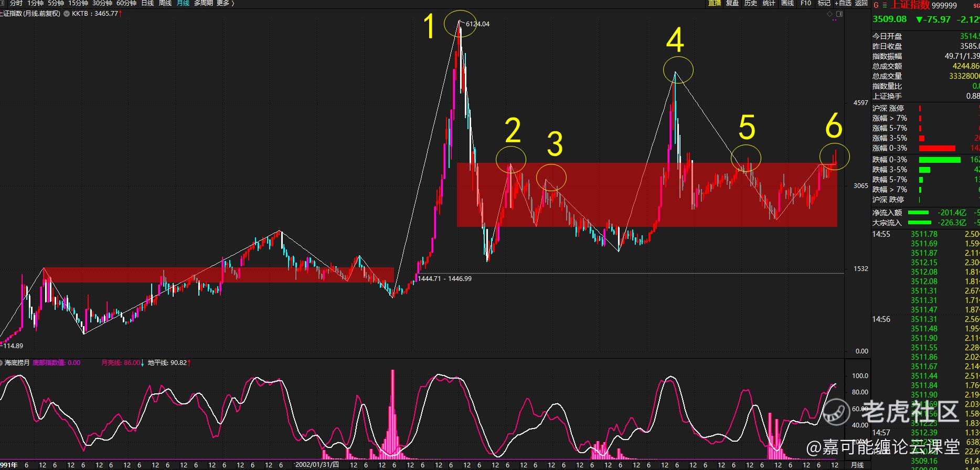Select the 月线 monthly chart tab

click(183, 3)
